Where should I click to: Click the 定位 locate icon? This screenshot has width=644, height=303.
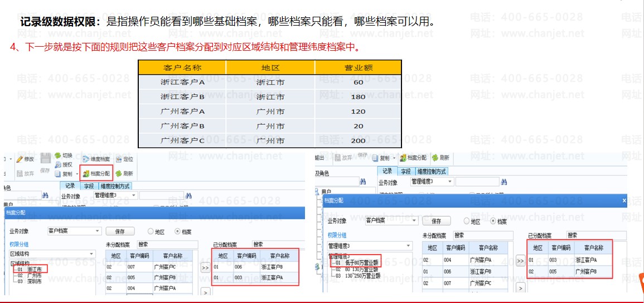coord(123,159)
